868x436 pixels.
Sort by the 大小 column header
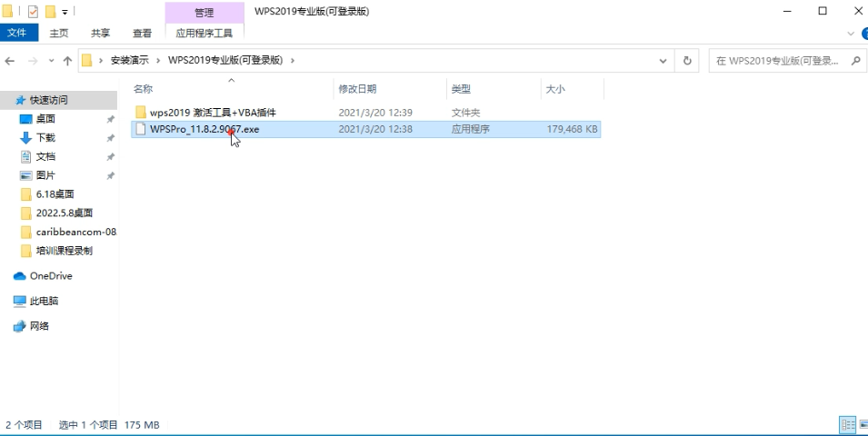pyautogui.click(x=555, y=88)
